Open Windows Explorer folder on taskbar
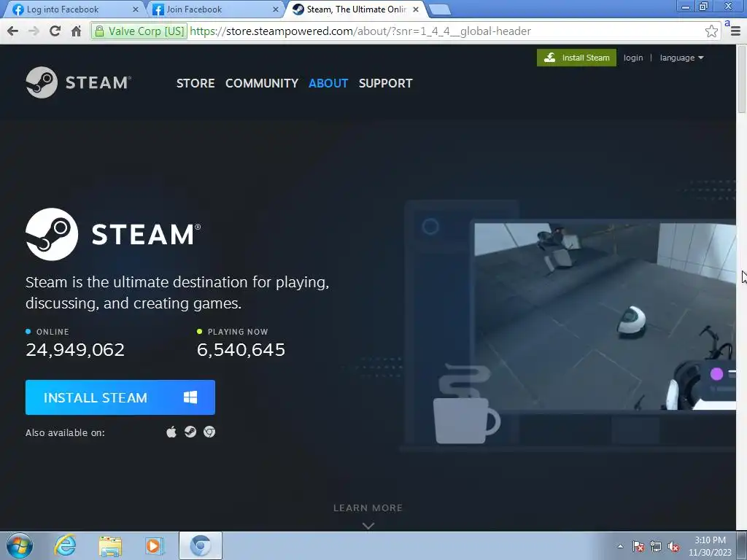 point(110,545)
